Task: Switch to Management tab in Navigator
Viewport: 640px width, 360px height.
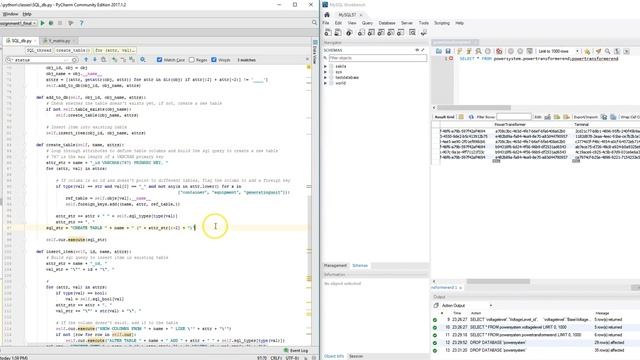Action: (335, 265)
